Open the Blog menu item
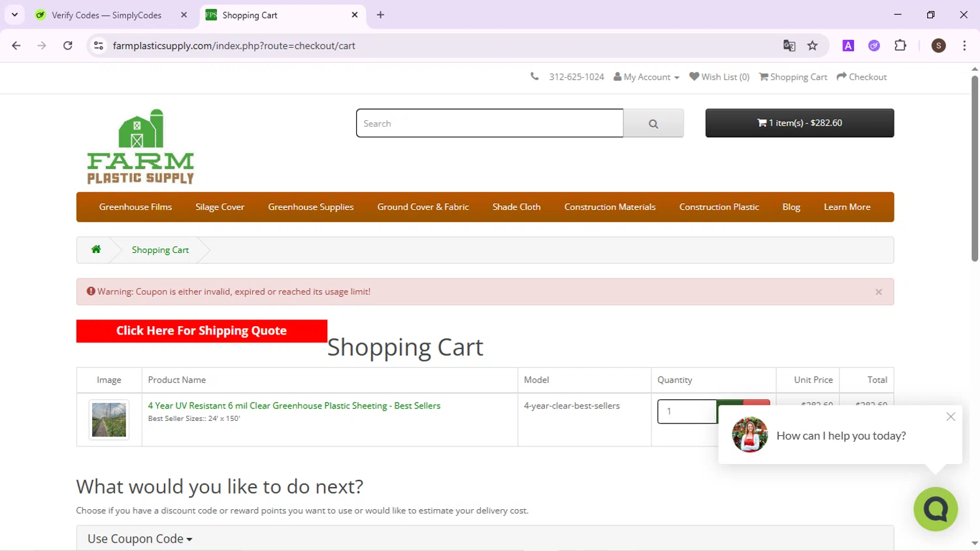Screen dimensions: 980x551 pyautogui.click(x=791, y=207)
